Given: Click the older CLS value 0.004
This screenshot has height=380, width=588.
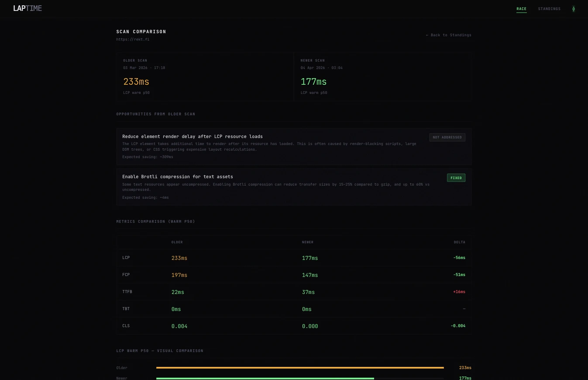Looking at the screenshot, I should [179, 326].
